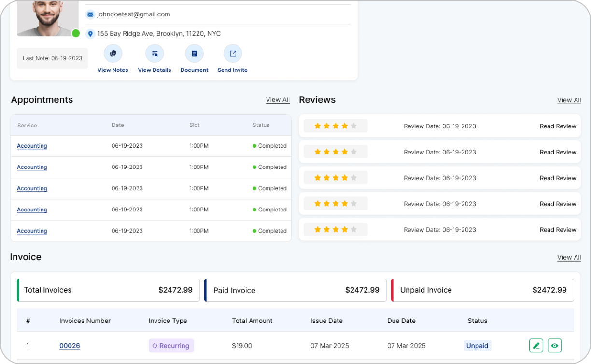The width and height of the screenshot is (591, 364).
Task: Open the View Details icon
Action: coord(155,54)
